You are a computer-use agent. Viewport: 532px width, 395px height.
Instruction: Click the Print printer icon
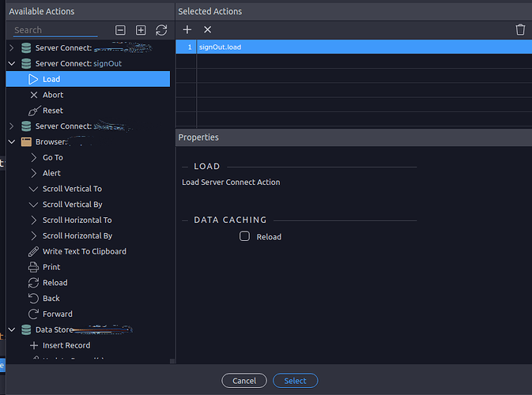[33, 267]
